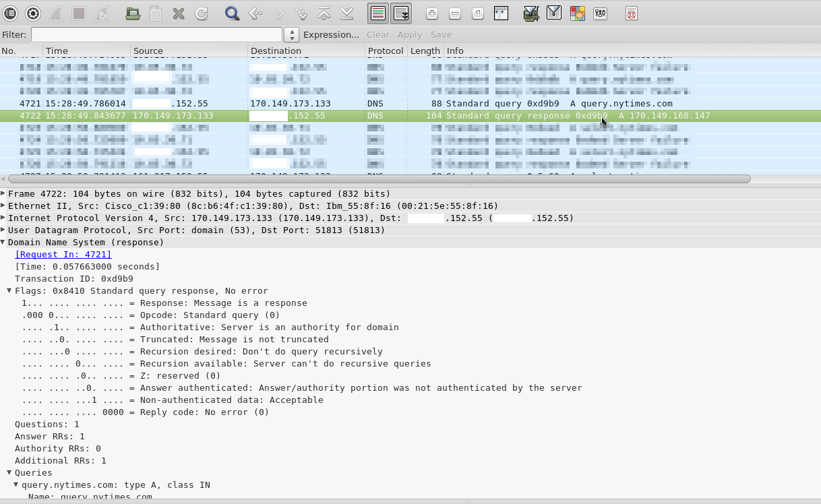Sort packets by the Protocol column header
Image resolution: width=821 pixels, height=504 pixels.
385,51
